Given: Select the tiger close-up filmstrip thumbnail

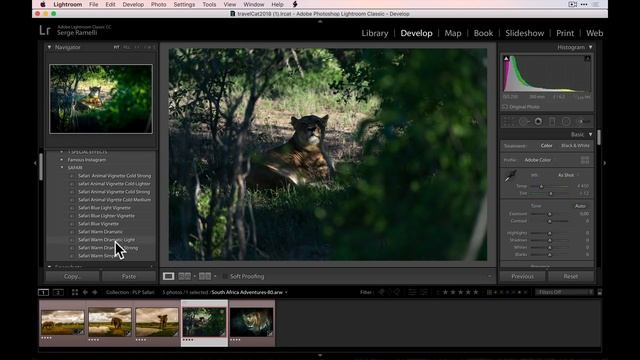Looking at the screenshot, I should click(x=251, y=323).
